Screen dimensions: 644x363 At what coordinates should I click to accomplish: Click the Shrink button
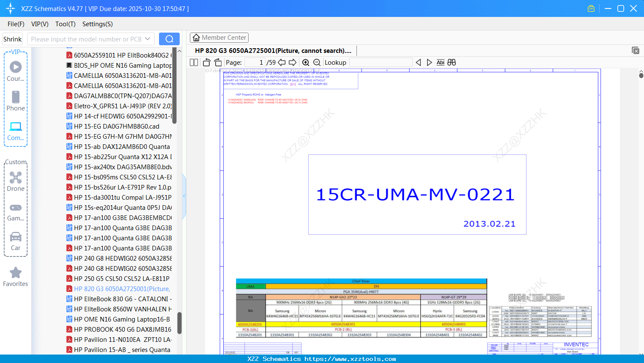(12, 39)
